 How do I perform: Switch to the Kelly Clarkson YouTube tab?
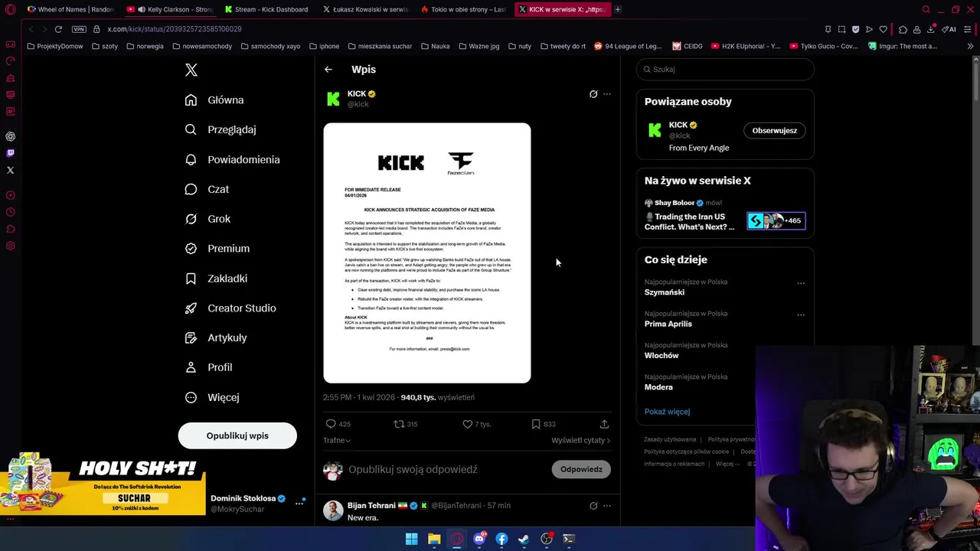[169, 9]
